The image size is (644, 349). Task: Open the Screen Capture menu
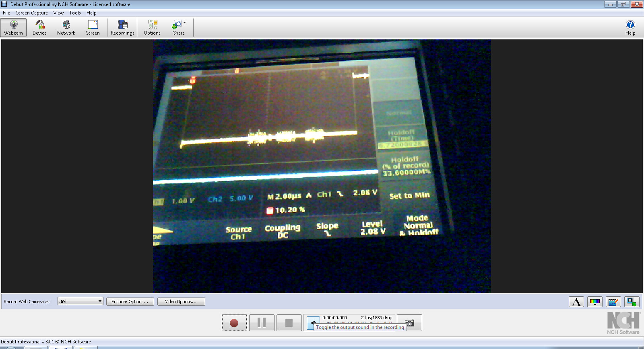(32, 13)
